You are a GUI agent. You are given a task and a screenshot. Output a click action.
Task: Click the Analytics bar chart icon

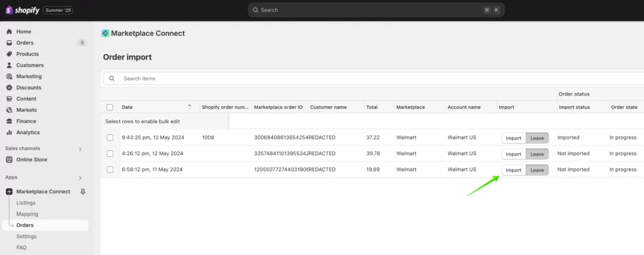click(x=9, y=133)
